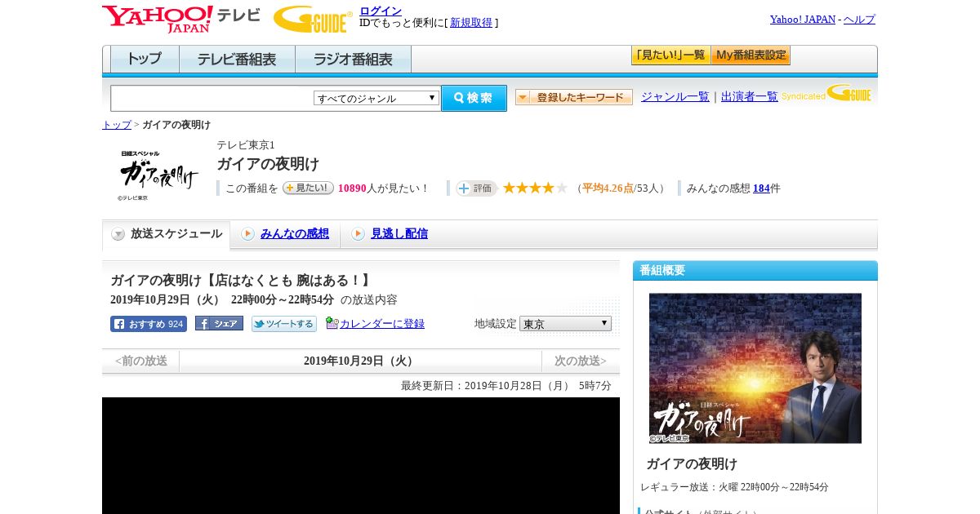
Task: Click the arrow icon beside 見逃し配信 tab
Action: pyautogui.click(x=358, y=234)
